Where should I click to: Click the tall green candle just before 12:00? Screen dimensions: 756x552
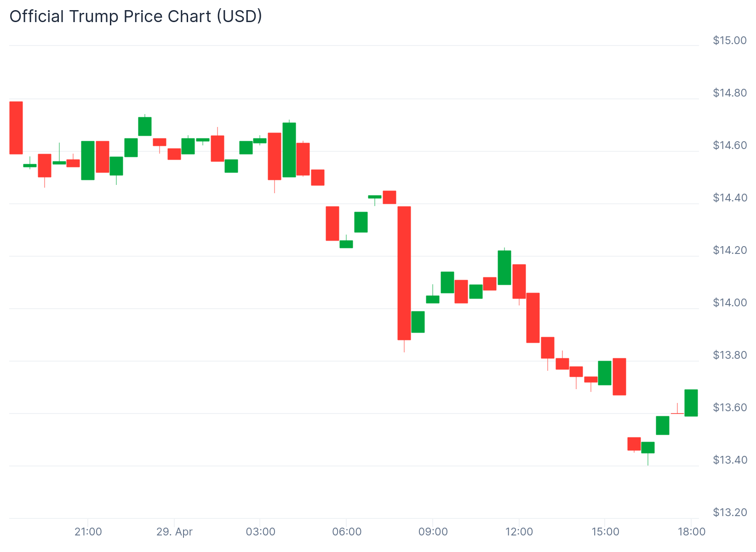pyautogui.click(x=504, y=268)
